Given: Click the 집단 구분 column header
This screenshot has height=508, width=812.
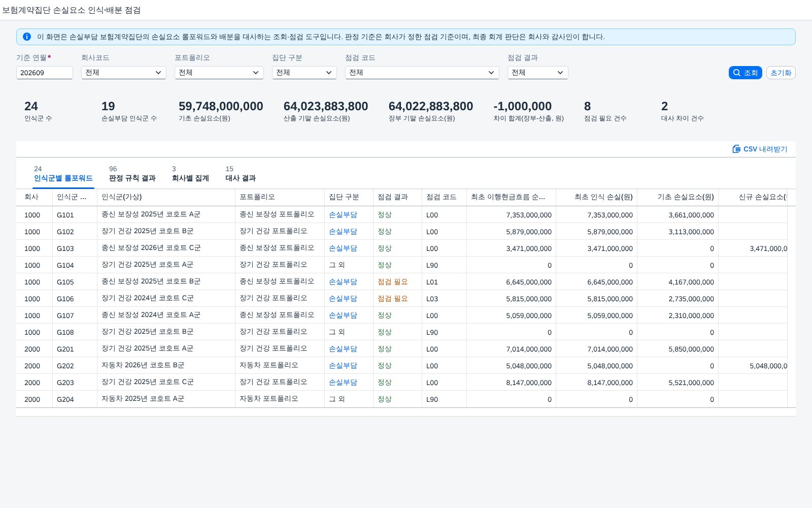Looking at the screenshot, I should [349, 197].
